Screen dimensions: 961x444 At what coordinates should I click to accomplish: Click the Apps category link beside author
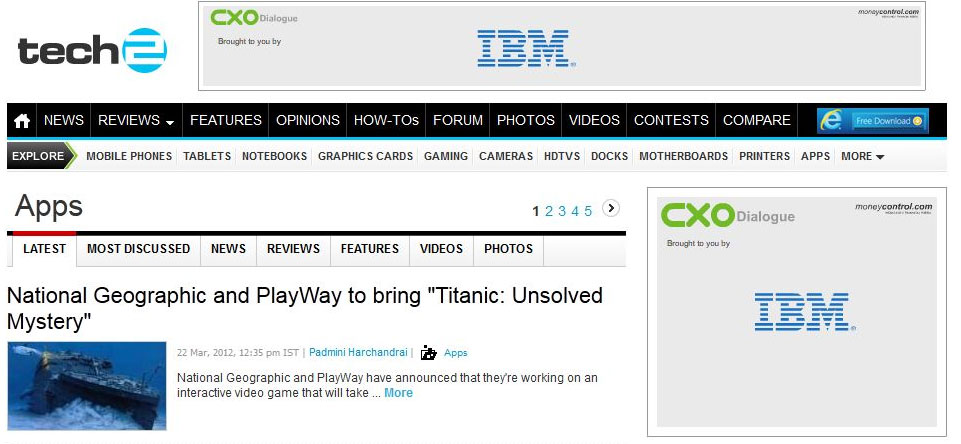pos(455,353)
